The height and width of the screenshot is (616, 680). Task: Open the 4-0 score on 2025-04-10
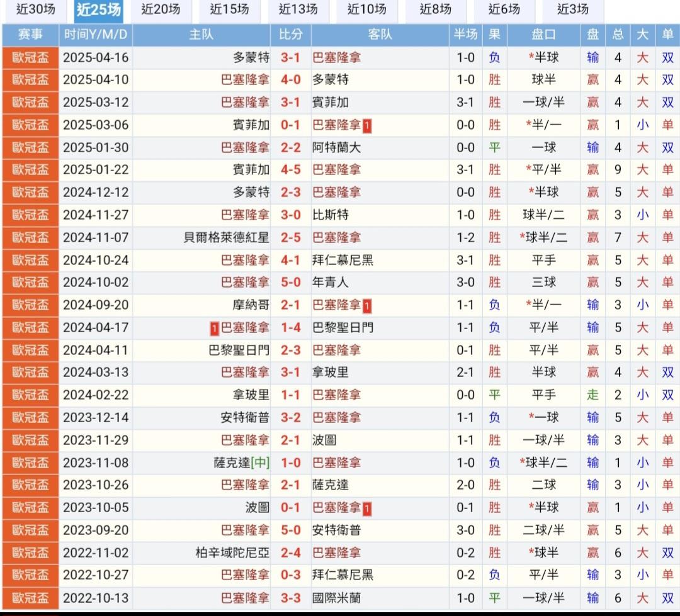tap(290, 80)
